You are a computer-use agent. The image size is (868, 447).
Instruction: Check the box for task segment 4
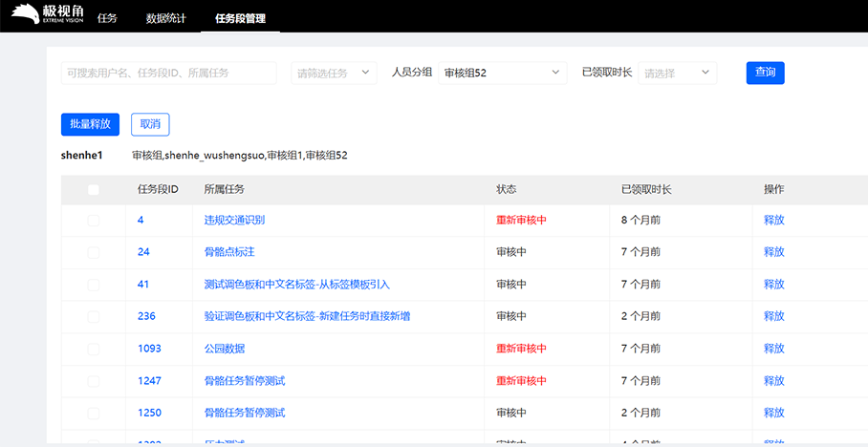[94, 221]
